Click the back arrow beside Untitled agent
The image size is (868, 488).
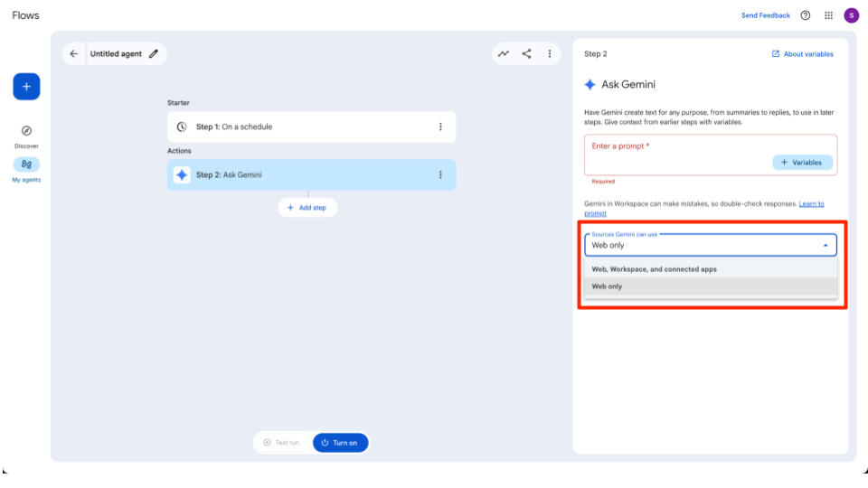74,54
